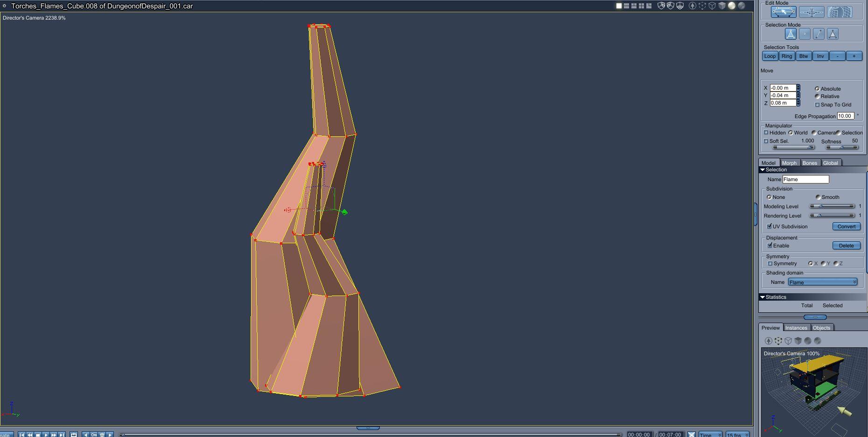Click the Displacement Delete button
The image size is (868, 437).
(x=847, y=246)
